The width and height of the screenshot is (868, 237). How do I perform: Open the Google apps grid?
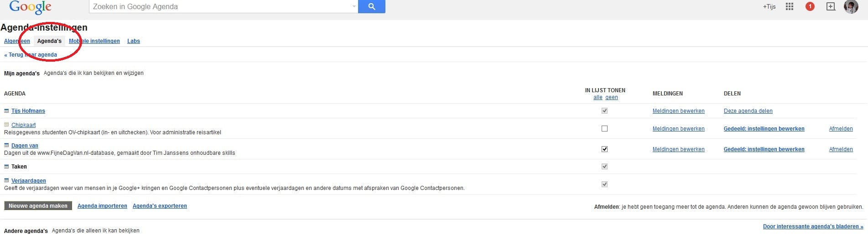(790, 6)
